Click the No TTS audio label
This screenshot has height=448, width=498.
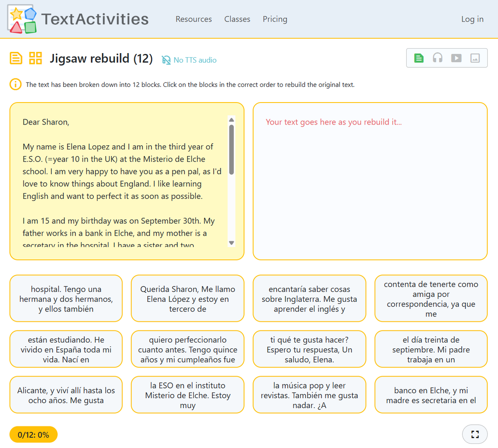click(x=195, y=60)
